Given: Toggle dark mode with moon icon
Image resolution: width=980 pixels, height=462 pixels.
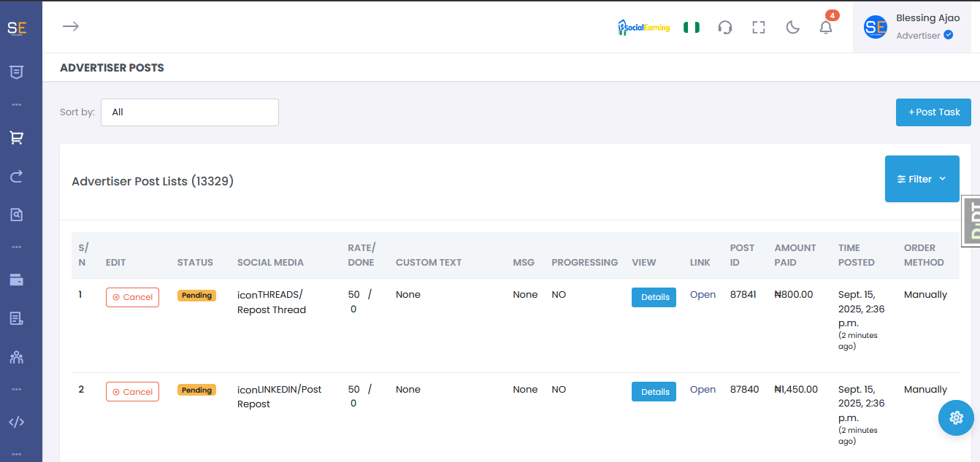Looking at the screenshot, I should click(792, 28).
